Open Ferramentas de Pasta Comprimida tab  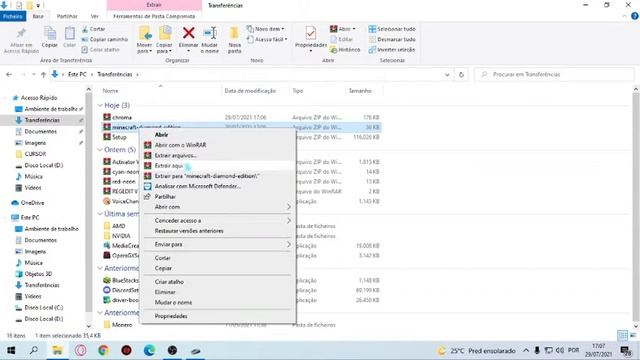(x=154, y=16)
